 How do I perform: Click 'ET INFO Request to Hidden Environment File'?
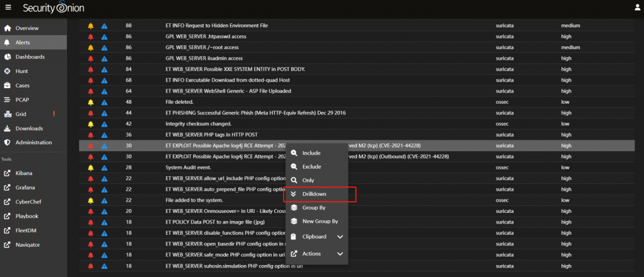click(x=216, y=25)
